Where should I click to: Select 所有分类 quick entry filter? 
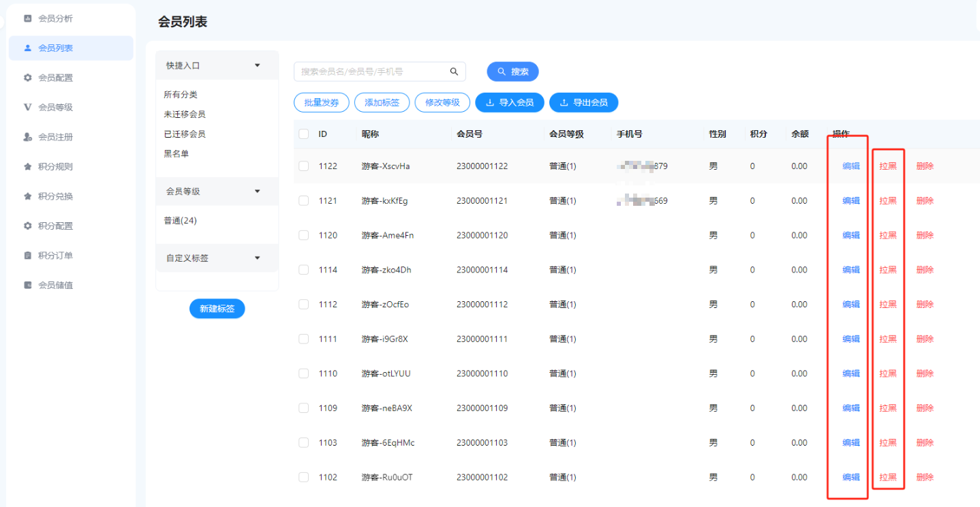pyautogui.click(x=181, y=95)
